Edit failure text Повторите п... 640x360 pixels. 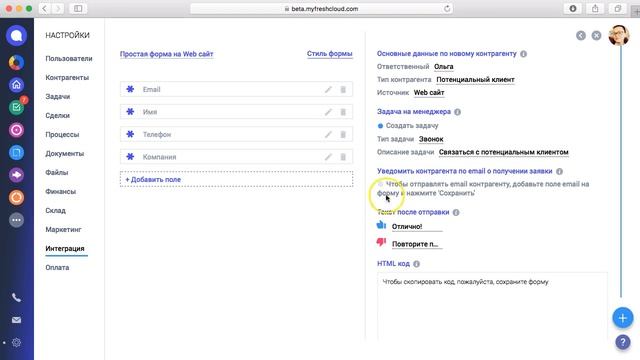(417, 244)
